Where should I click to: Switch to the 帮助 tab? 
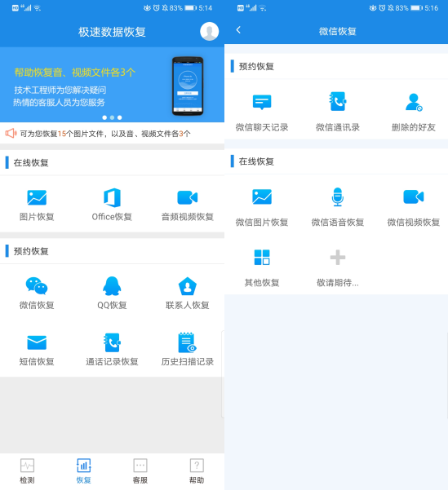(197, 471)
